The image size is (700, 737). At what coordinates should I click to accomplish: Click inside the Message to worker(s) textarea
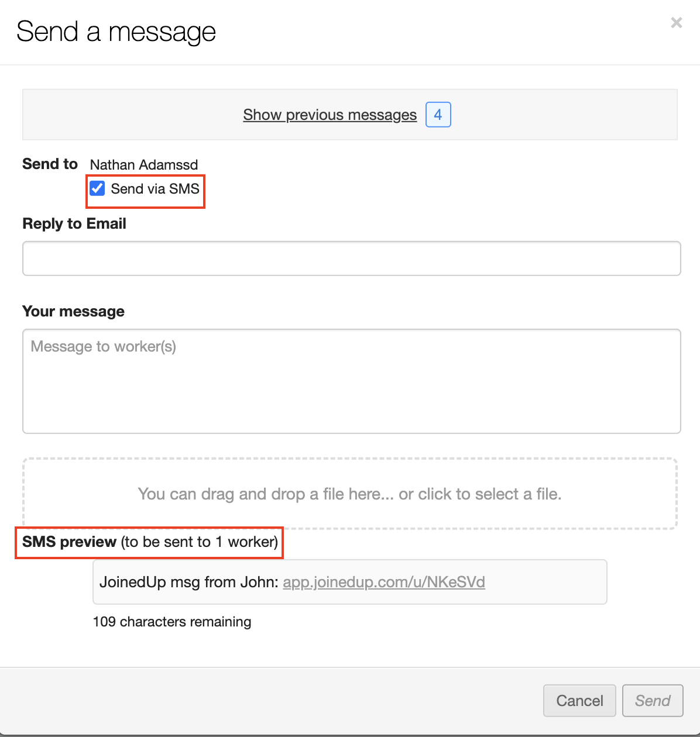(x=351, y=381)
